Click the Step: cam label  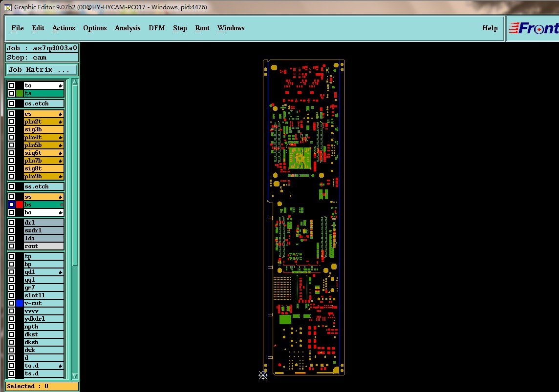[x=42, y=58]
